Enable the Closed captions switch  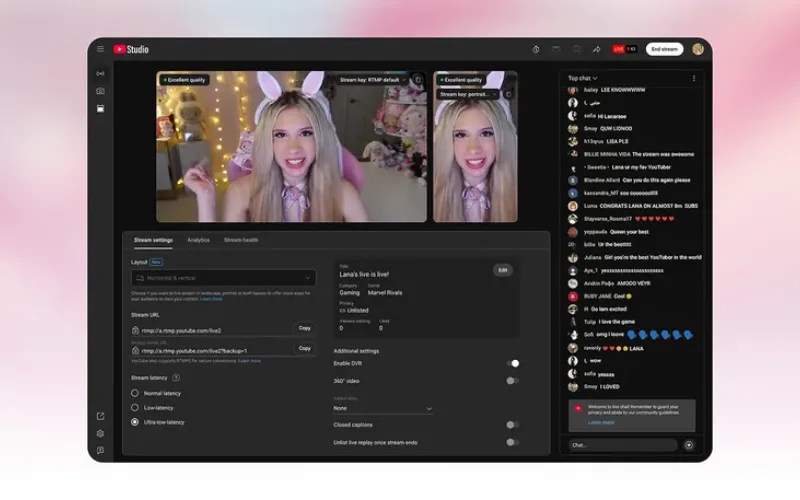[512, 425]
